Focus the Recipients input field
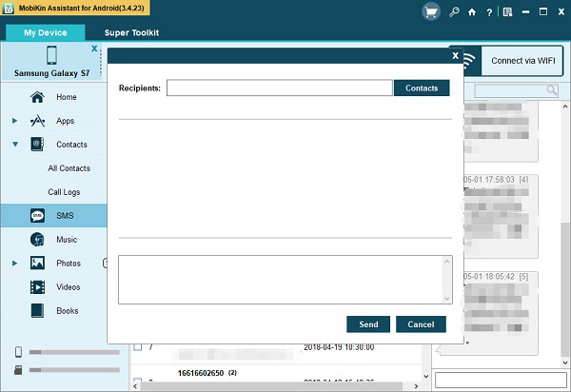Image resolution: width=571 pixels, height=392 pixels. pyautogui.click(x=279, y=88)
